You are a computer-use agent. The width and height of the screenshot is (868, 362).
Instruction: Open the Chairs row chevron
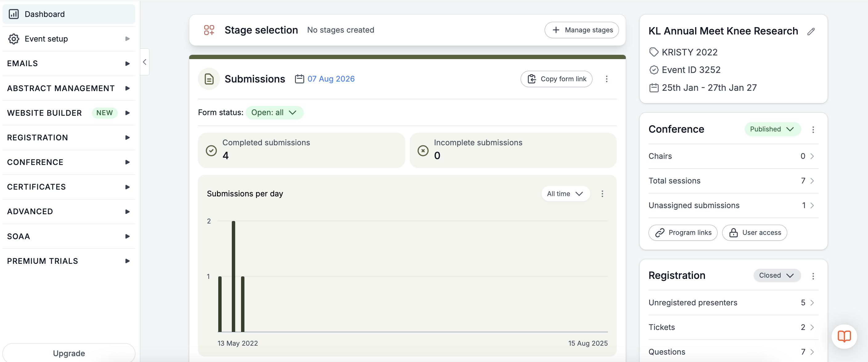pyautogui.click(x=812, y=156)
